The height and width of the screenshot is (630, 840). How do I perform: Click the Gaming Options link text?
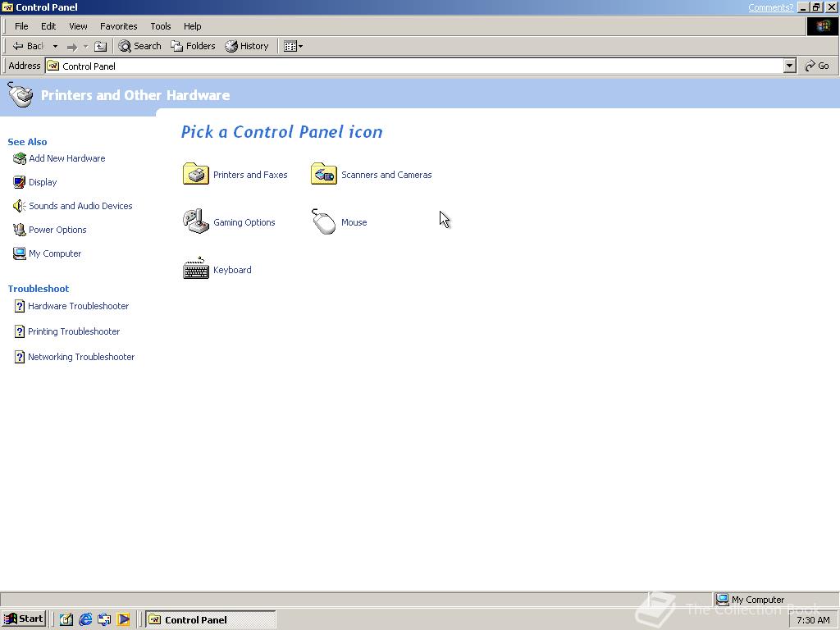244,222
